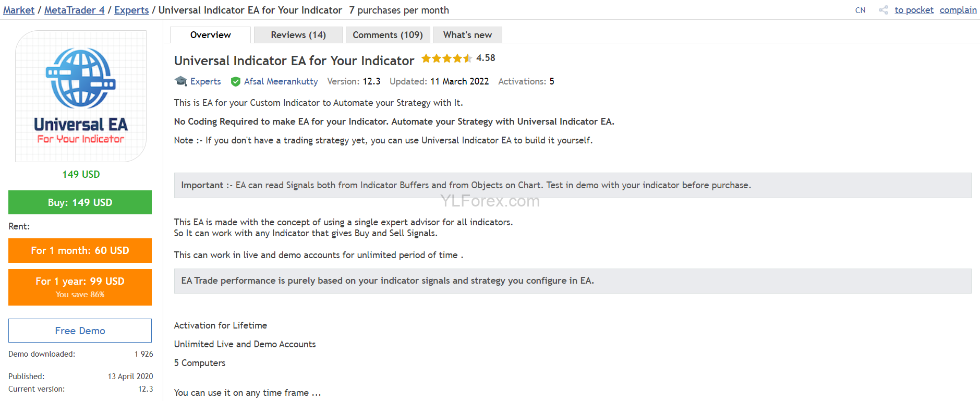Open the Overview tab
Screen dimensions: 980x401
(x=211, y=35)
